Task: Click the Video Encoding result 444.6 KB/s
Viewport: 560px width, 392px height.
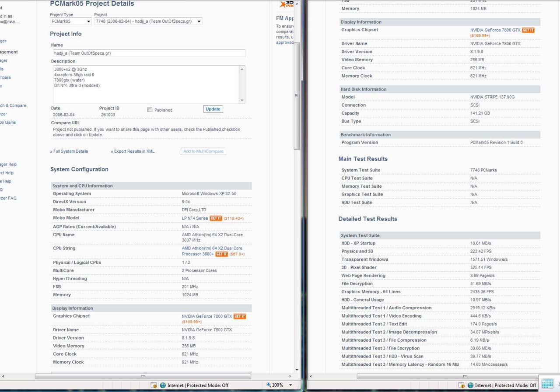Action: point(480,316)
